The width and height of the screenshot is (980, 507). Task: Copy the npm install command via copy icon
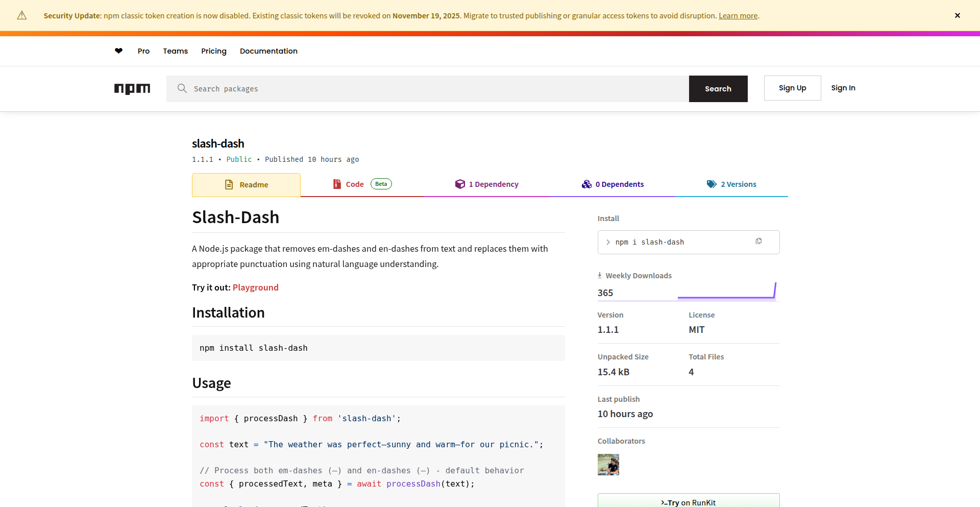tap(759, 241)
